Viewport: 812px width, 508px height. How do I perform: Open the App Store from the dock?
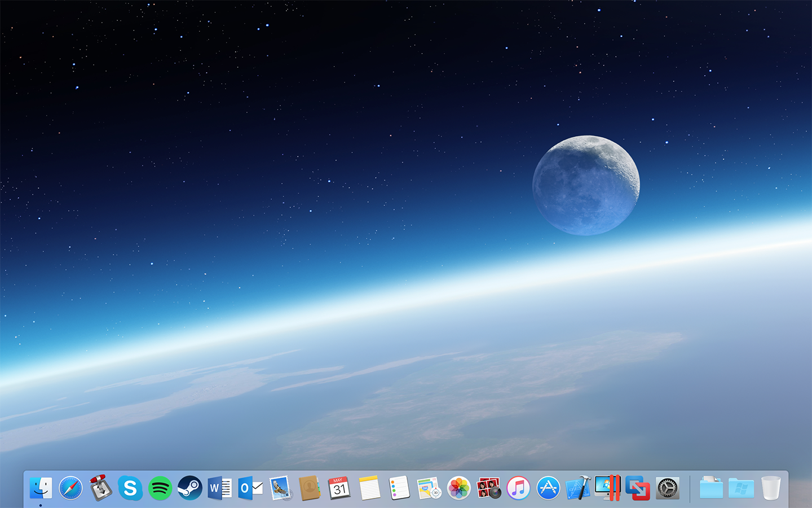[548, 488]
